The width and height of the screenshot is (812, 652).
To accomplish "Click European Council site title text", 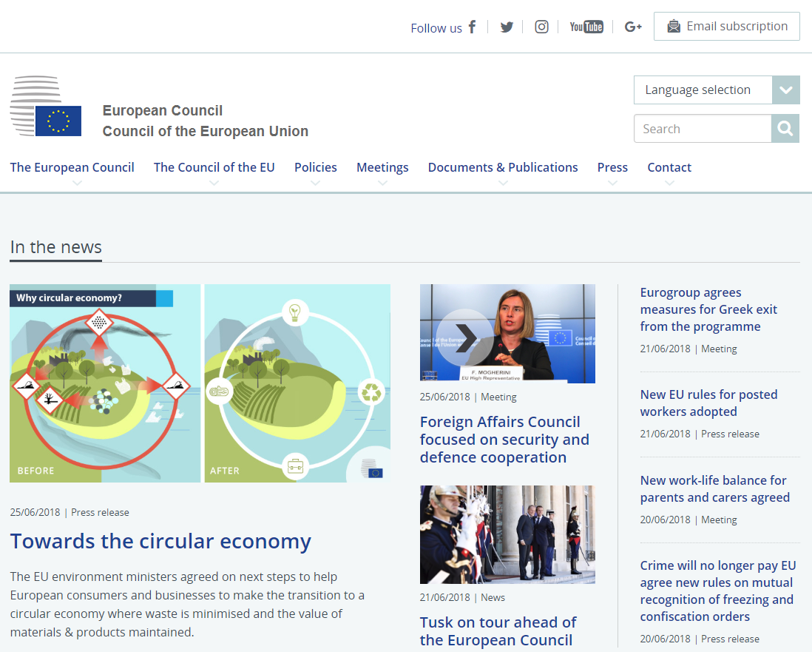I will click(x=163, y=110).
